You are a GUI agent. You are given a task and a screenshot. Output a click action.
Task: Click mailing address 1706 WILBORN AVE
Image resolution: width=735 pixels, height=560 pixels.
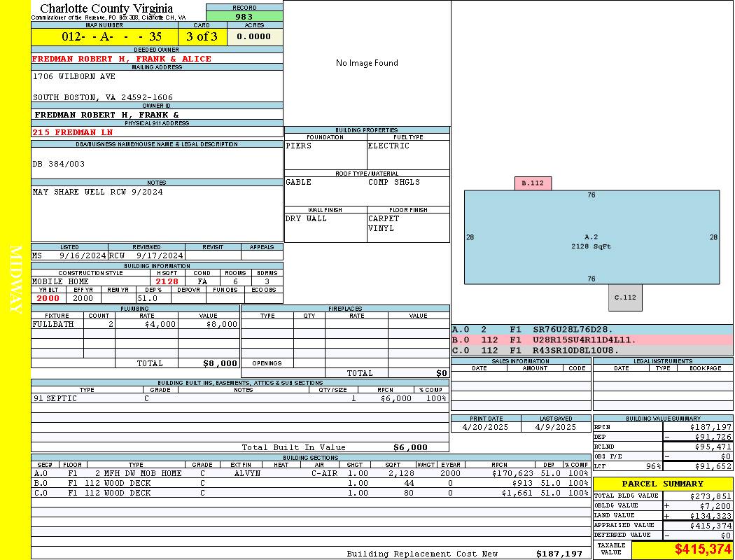point(74,76)
